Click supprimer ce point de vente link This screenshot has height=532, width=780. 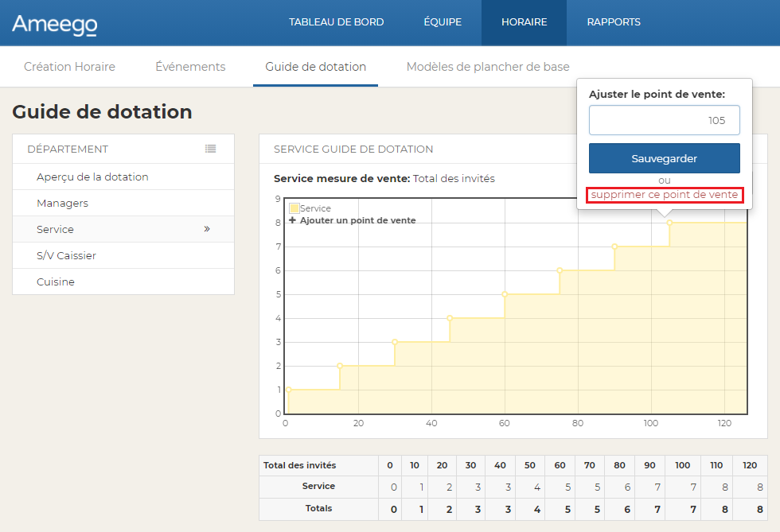(665, 195)
